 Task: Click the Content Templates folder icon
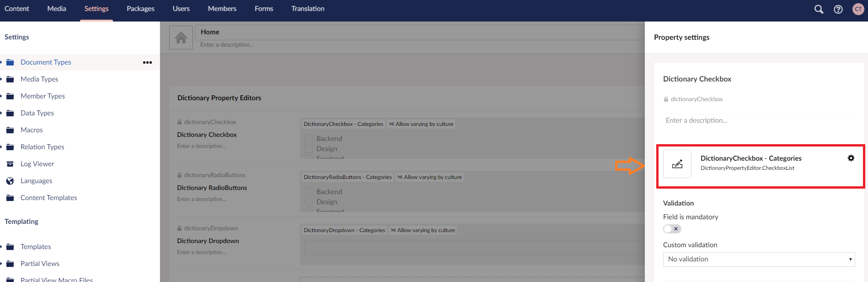[10, 198]
